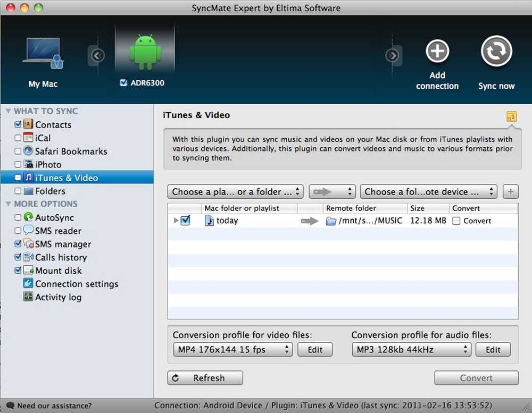Click the Size column header
The height and width of the screenshot is (413, 532).
428,208
